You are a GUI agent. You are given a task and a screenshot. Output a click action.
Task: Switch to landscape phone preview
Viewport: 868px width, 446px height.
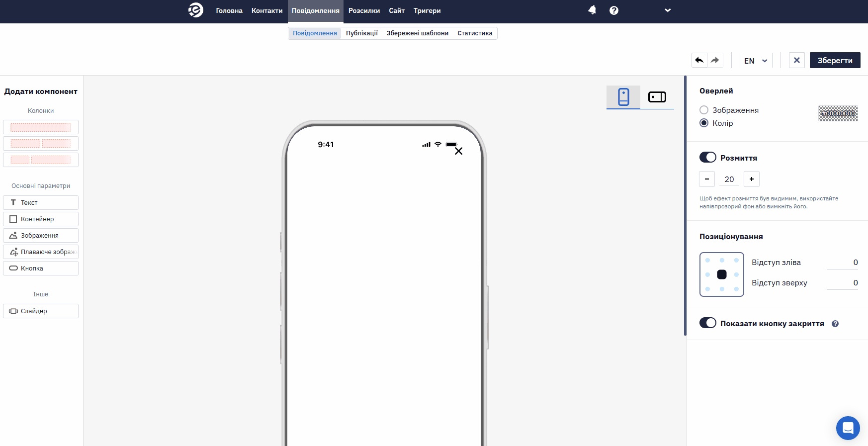click(x=657, y=97)
